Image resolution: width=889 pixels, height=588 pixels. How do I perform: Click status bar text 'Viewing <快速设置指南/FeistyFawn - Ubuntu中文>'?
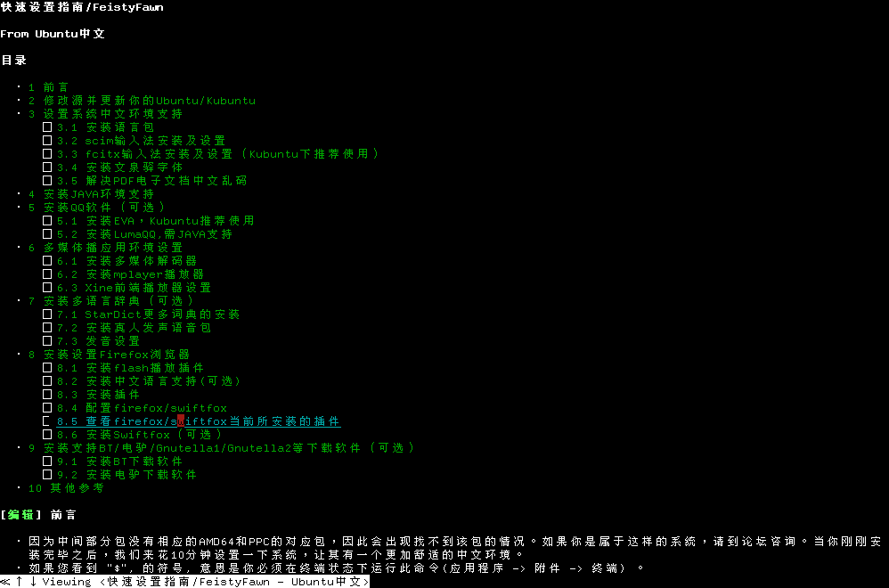coord(206,582)
